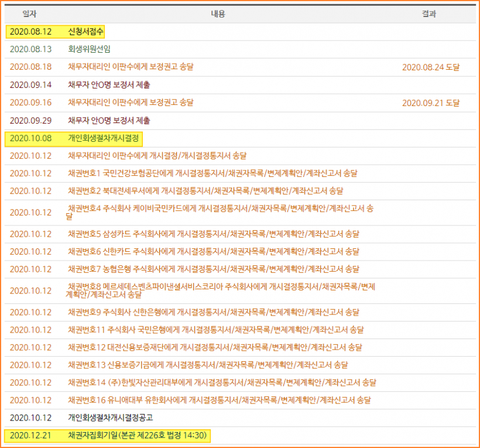Open 채권번호14 한빛자산관리대부 entry

(x=222, y=382)
